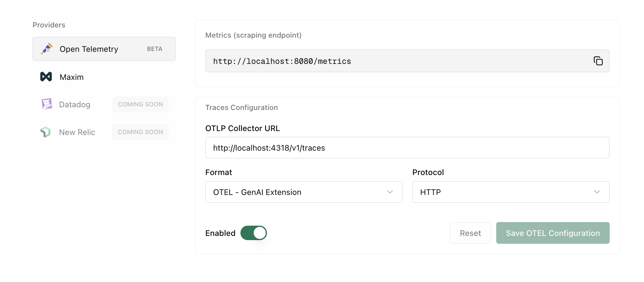This screenshot has width=644, height=282.
Task: Open the Format dropdown showing OTEL - GenAI Extension
Action: (304, 192)
